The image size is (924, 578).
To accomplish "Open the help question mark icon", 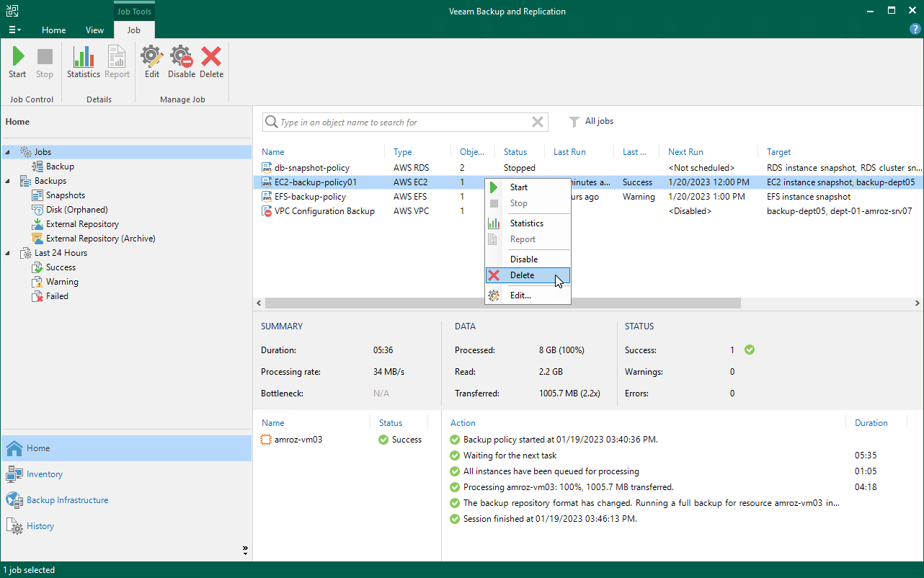I will [915, 30].
